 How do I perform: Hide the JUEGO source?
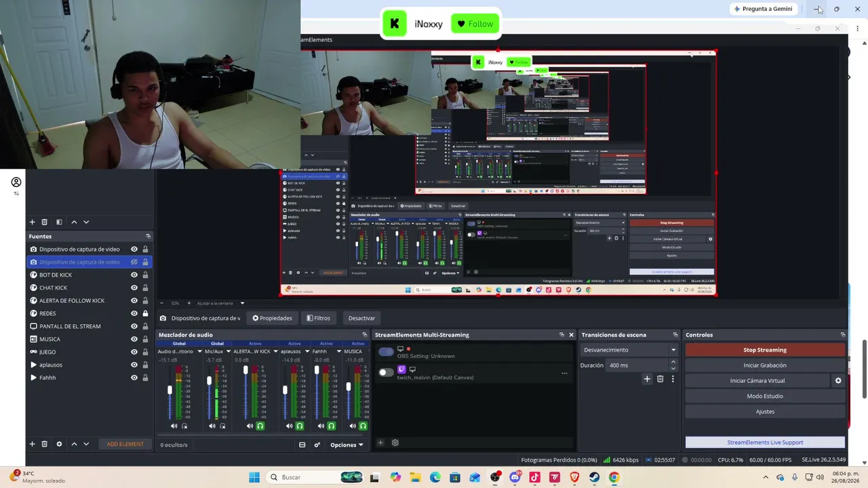coord(134,352)
